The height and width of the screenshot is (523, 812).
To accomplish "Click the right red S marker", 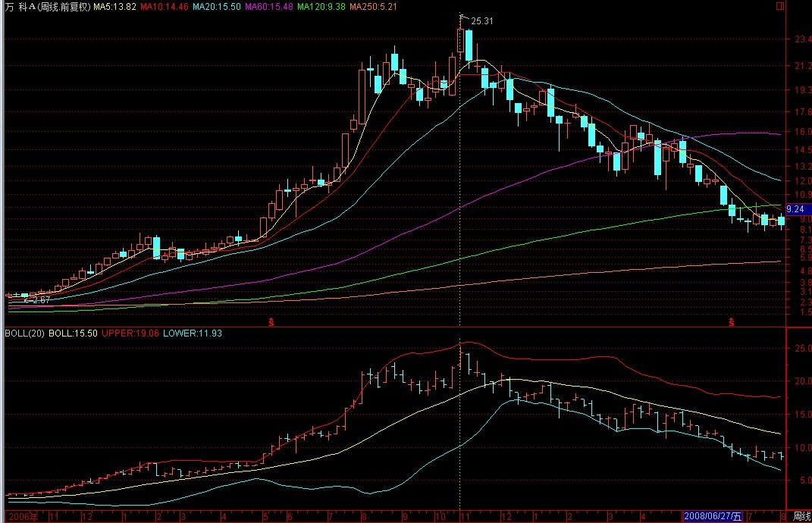I will click(x=732, y=321).
